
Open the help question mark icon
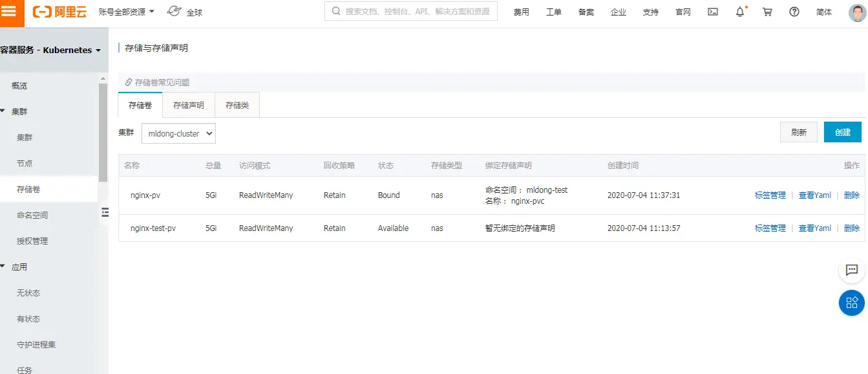click(794, 12)
